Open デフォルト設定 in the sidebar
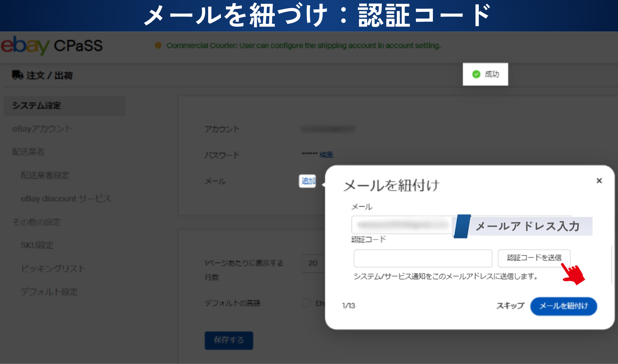 (49, 292)
